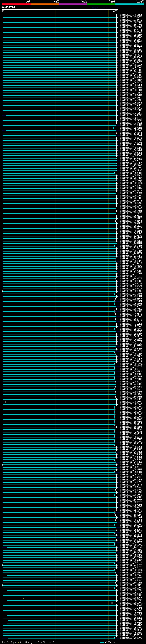The width and height of the screenshot is (146, 644).
Task: Select hit label UniRef100_Q6BVL2
Action: coord(131,617)
